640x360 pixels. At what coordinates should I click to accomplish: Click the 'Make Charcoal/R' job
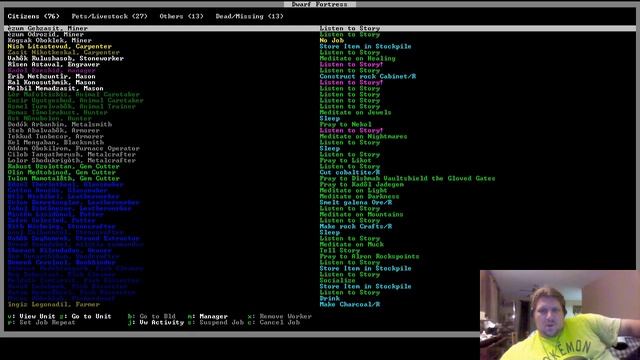(350, 304)
